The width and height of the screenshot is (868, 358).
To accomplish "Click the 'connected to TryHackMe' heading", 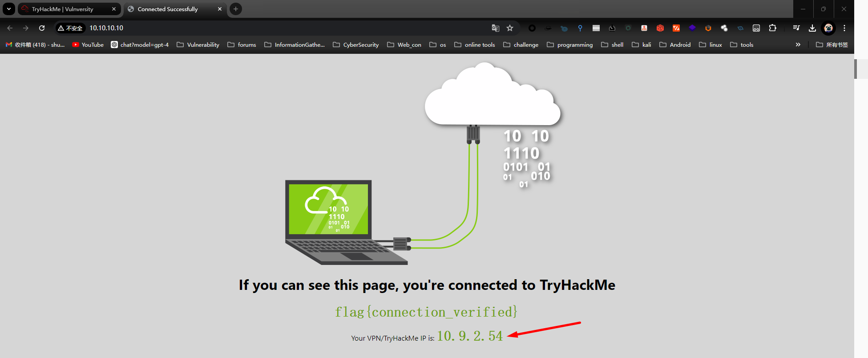I will point(427,285).
